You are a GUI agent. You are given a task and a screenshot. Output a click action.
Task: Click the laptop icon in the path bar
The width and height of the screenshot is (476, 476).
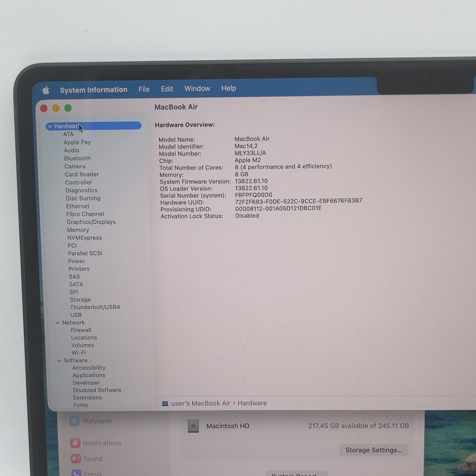tap(165, 404)
